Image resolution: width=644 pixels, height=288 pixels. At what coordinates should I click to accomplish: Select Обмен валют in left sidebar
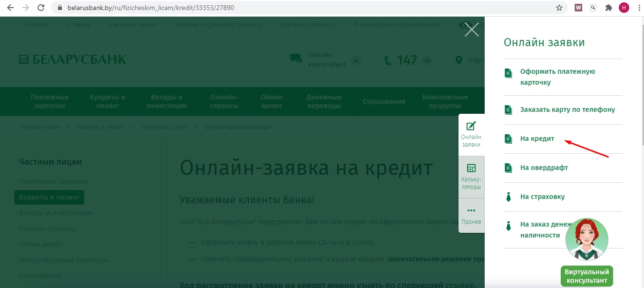(41, 244)
